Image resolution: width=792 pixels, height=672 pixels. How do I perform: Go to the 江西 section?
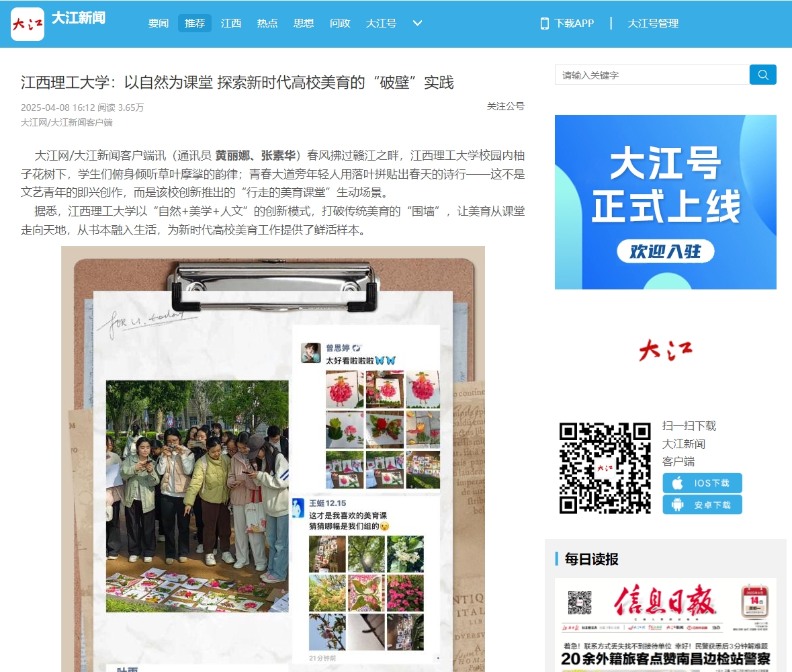click(x=231, y=24)
